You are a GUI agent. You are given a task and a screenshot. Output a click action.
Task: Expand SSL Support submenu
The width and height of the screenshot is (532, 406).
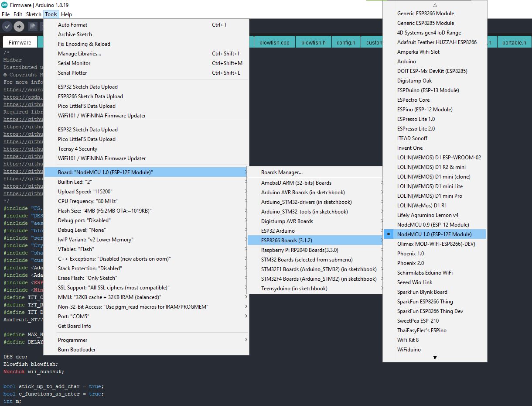click(147, 288)
